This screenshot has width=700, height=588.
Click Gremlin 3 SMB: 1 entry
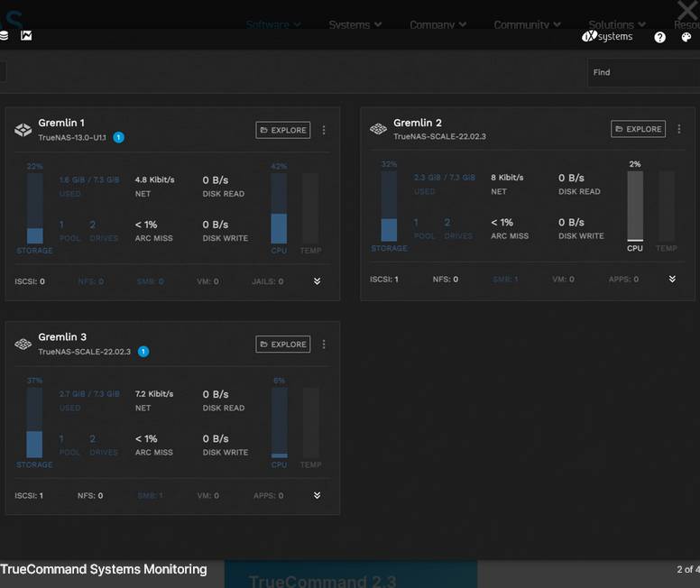150,496
